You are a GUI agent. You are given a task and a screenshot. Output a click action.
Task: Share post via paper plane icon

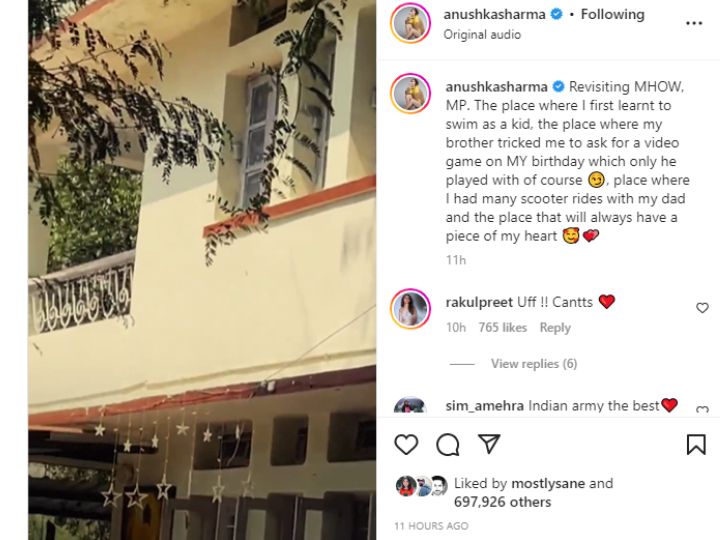pos(489,443)
